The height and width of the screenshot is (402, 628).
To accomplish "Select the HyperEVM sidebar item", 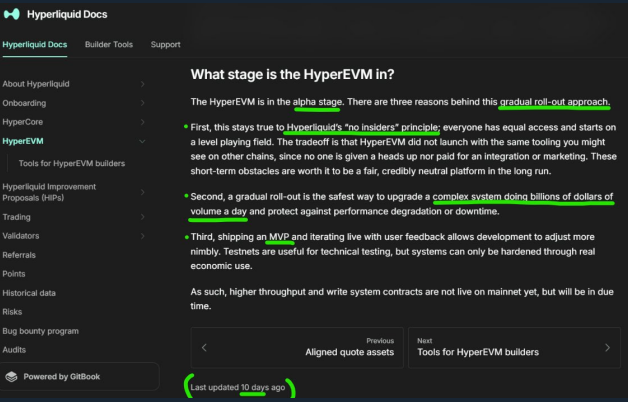I will pyautogui.click(x=23, y=141).
